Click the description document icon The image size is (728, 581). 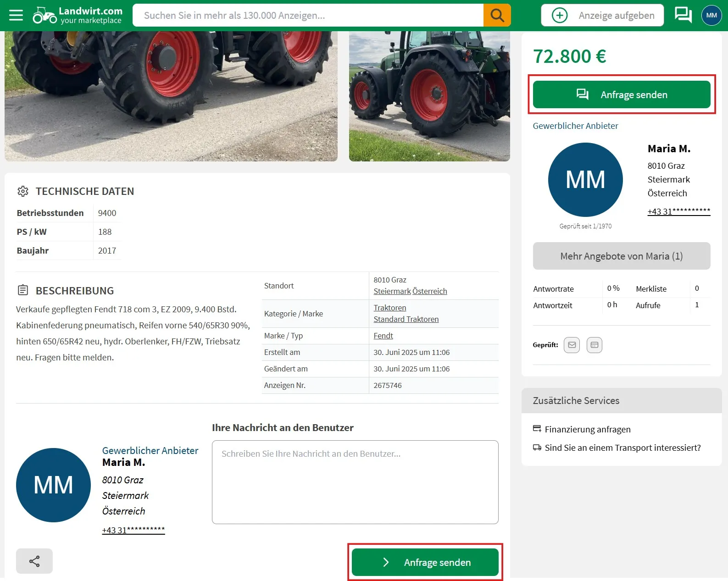click(23, 290)
